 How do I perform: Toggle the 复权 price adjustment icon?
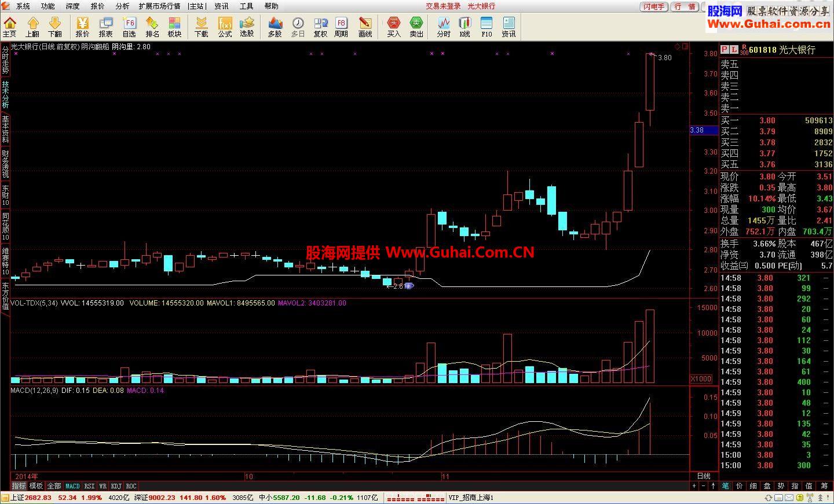(x=320, y=27)
